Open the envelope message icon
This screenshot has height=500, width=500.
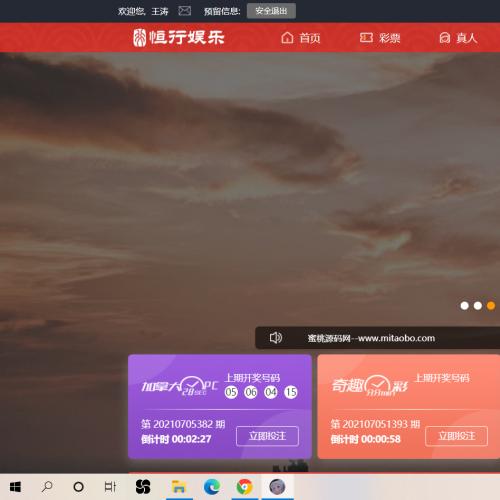(x=184, y=11)
